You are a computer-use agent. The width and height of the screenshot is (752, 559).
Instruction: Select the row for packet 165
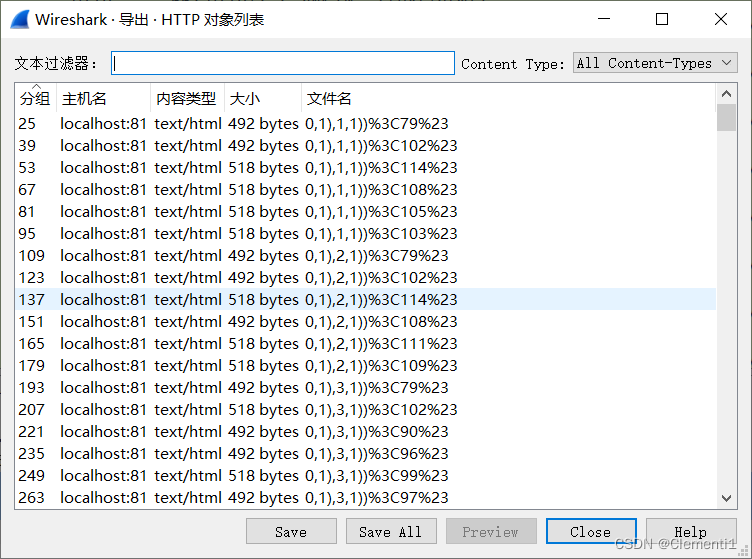click(x=365, y=344)
